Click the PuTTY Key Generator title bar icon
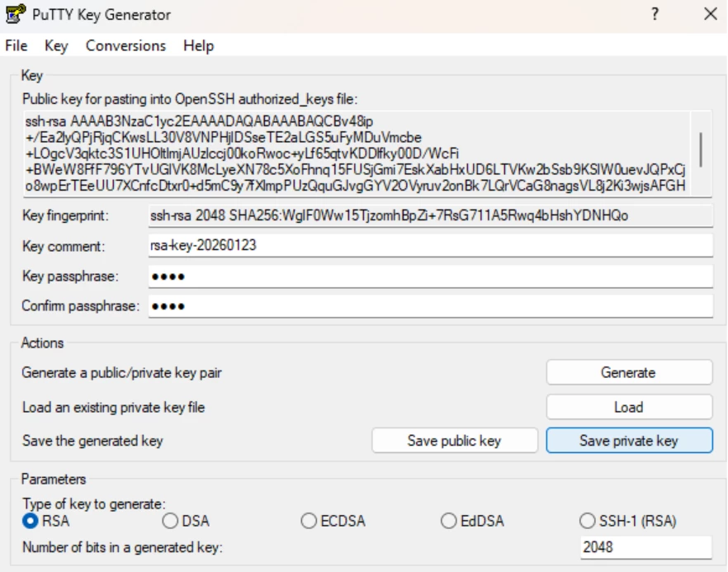The image size is (728, 572). click(16, 14)
